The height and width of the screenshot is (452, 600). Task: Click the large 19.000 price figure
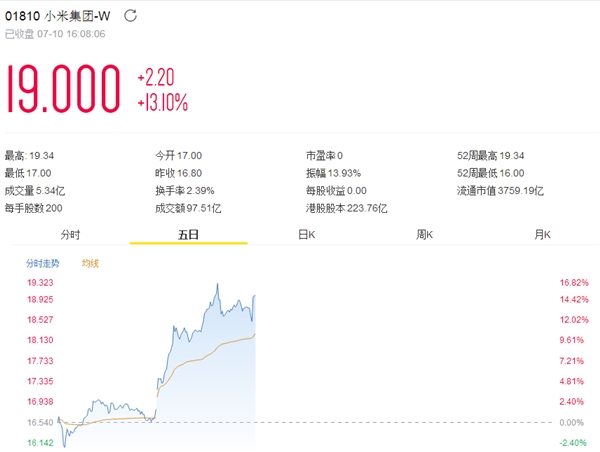click(64, 89)
